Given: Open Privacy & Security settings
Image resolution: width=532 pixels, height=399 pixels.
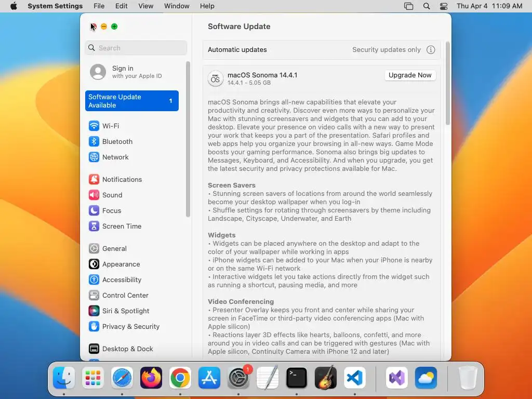Looking at the screenshot, I should click(131, 327).
